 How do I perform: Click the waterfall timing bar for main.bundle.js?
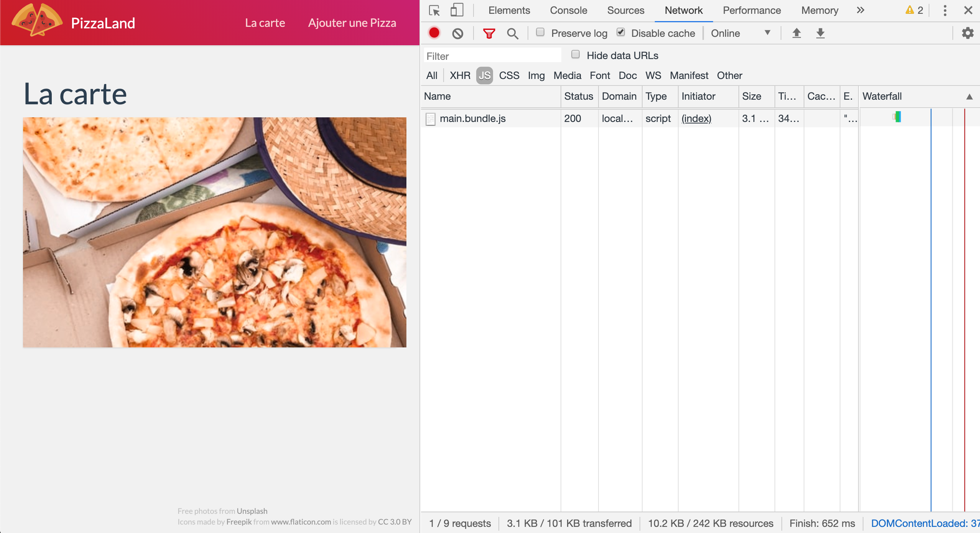(897, 117)
